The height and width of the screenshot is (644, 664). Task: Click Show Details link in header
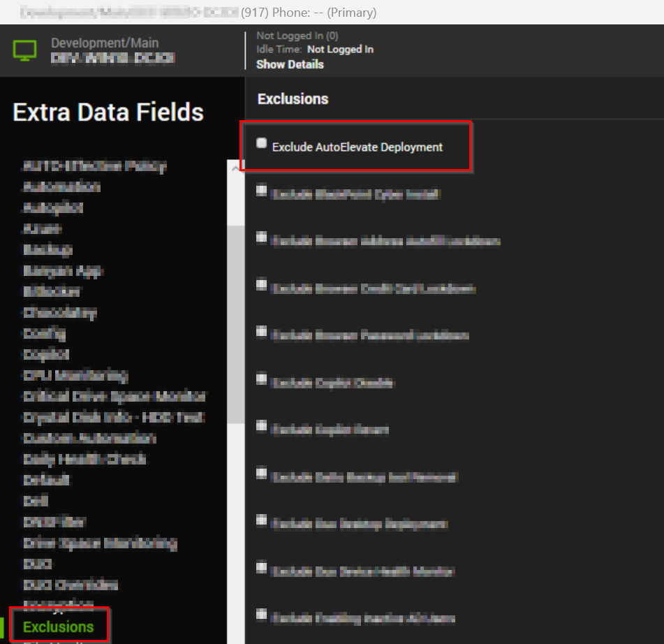coord(290,64)
